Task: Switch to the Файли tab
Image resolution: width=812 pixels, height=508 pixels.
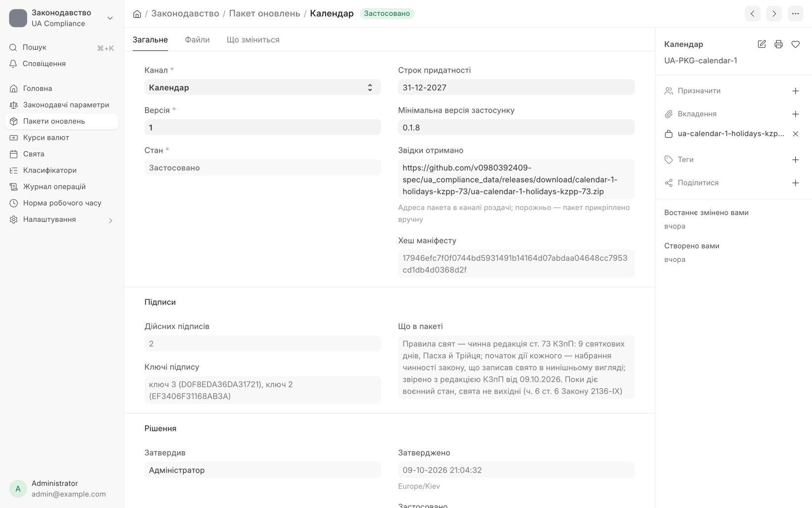Action: coord(197,40)
